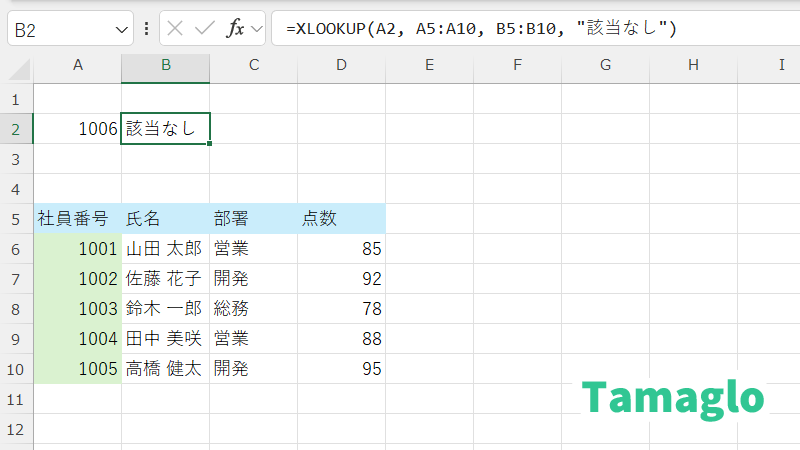Select the 社員番号 header cell
This screenshot has width=800, height=450.
coord(77,219)
